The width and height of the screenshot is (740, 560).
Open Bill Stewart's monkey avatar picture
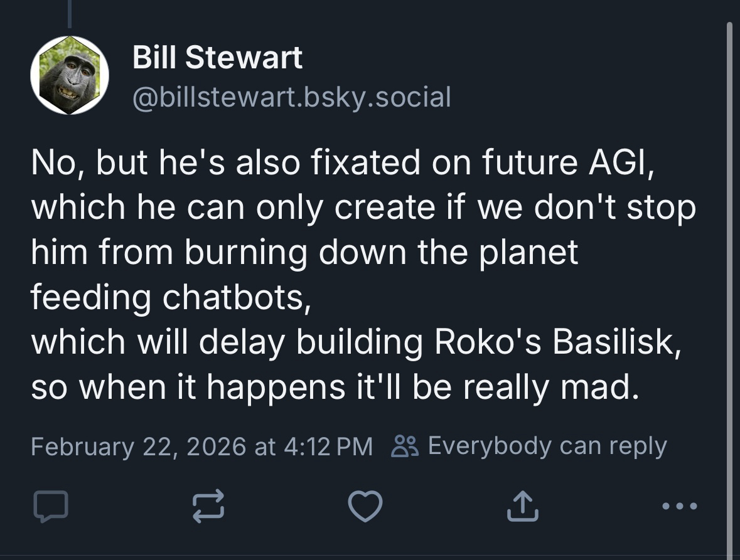point(70,75)
